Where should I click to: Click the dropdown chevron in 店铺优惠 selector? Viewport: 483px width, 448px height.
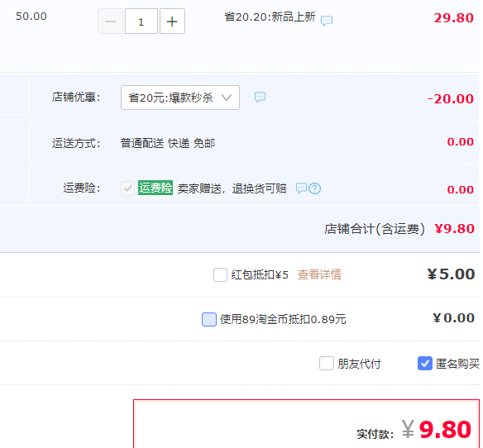(x=227, y=98)
